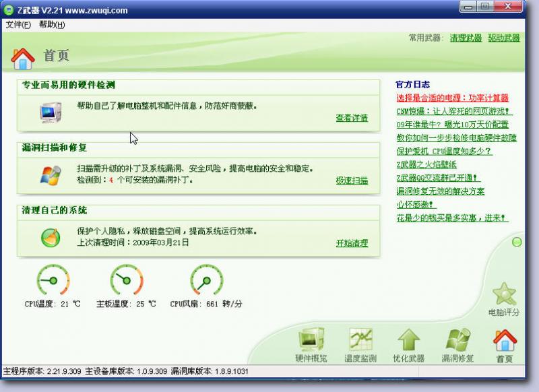Screen dimensions: 539x392
Task: Click the 清理武器 link at top right
Action: coord(466,38)
